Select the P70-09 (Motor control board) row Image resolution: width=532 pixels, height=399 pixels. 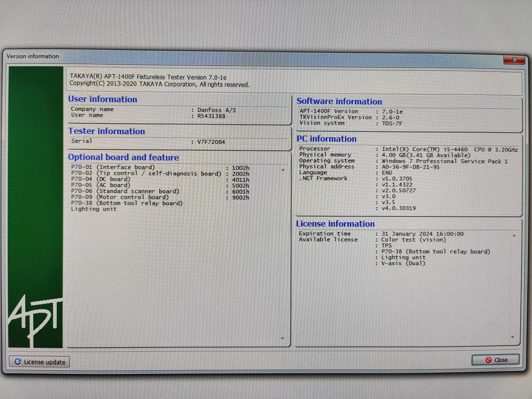[x=160, y=197]
